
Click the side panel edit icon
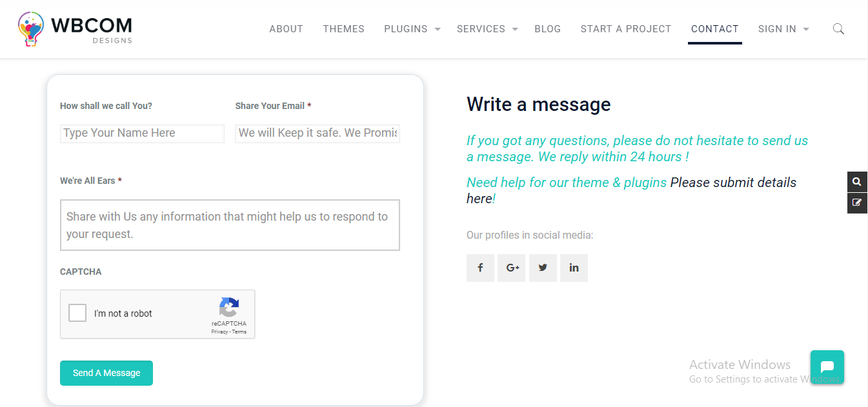point(857,203)
